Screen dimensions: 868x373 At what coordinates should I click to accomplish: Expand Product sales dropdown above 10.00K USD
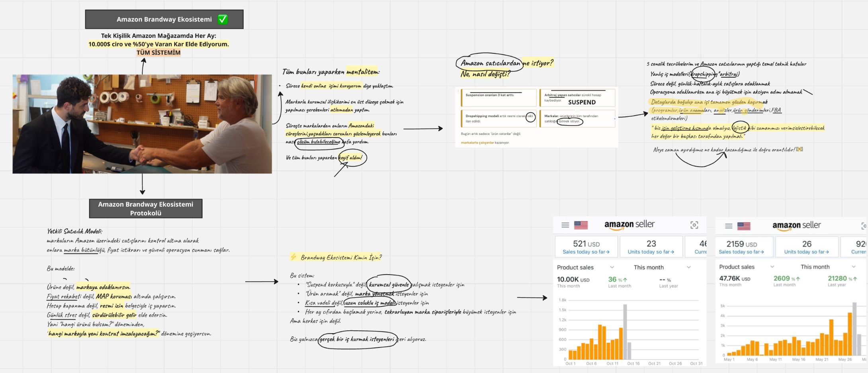pyautogui.click(x=612, y=267)
